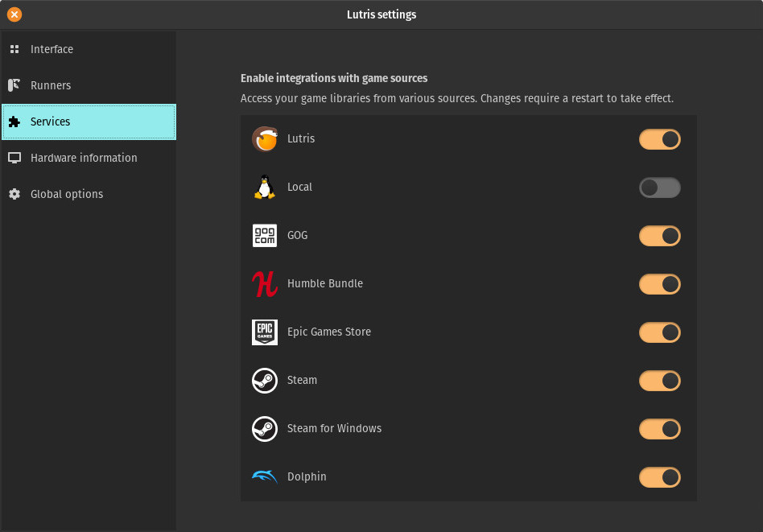Click the Linux penguin icon beside Local

click(x=264, y=187)
